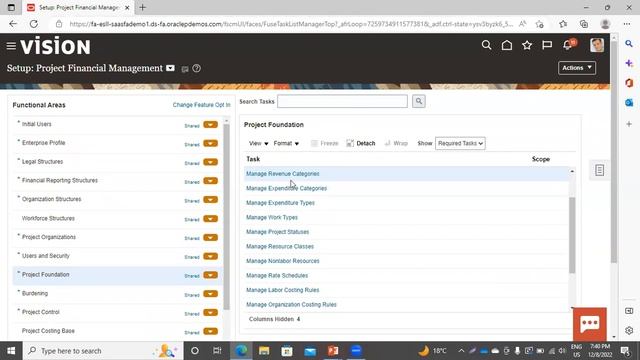Open Manage Work Types task
This screenshot has height=360, width=640.
point(272,218)
